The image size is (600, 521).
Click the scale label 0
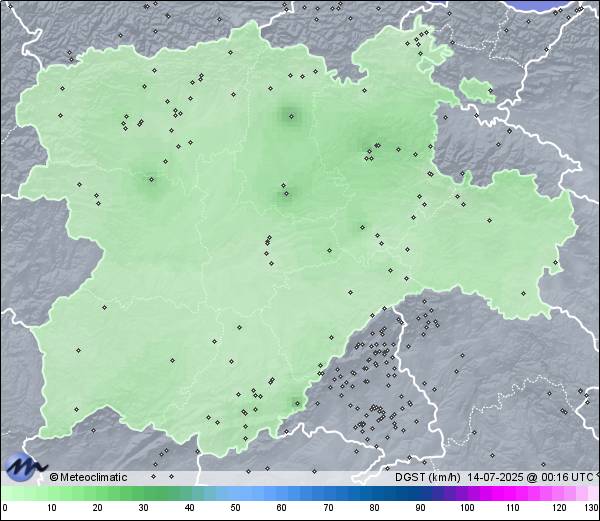[4, 508]
